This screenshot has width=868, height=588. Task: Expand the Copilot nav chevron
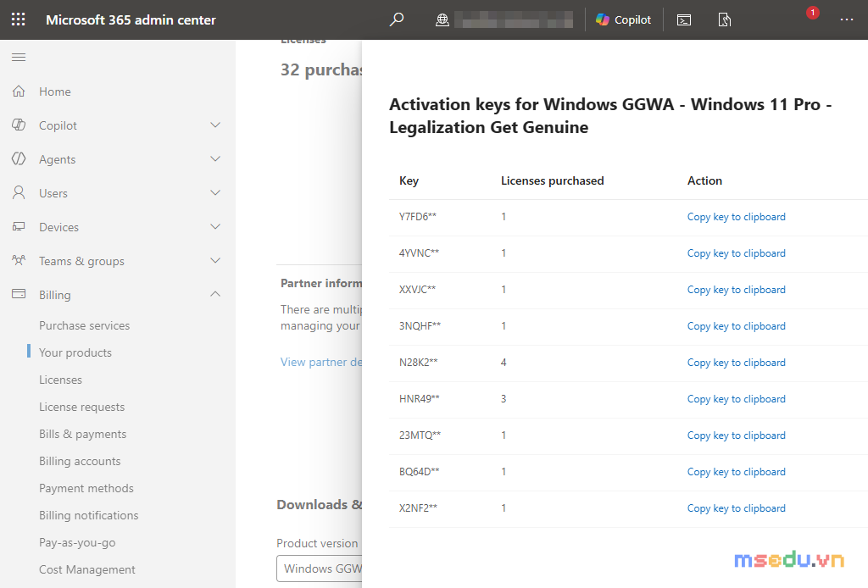click(215, 125)
